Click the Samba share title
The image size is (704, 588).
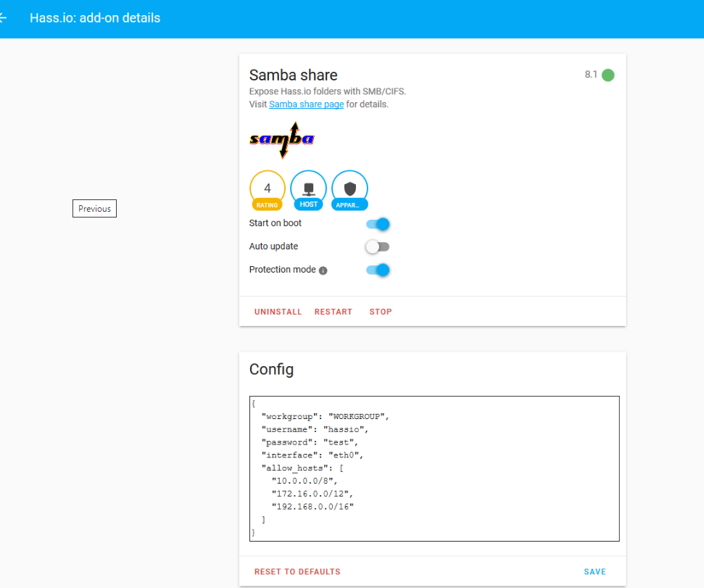(293, 75)
